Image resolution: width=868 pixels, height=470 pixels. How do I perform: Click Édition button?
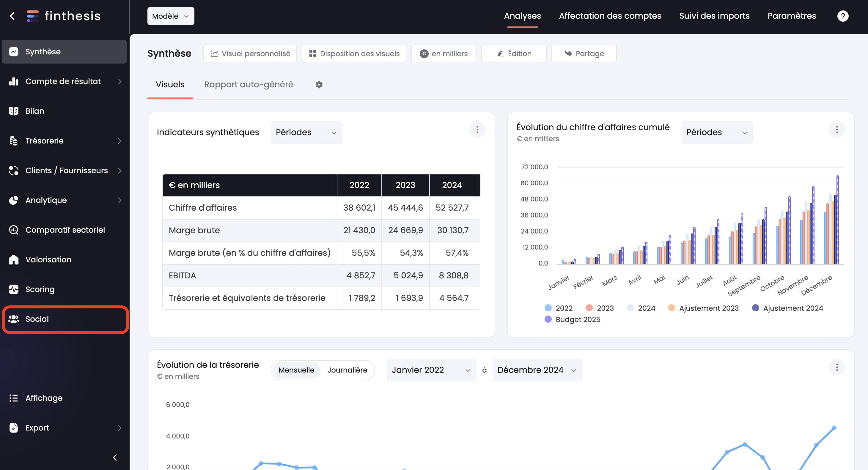(x=514, y=53)
